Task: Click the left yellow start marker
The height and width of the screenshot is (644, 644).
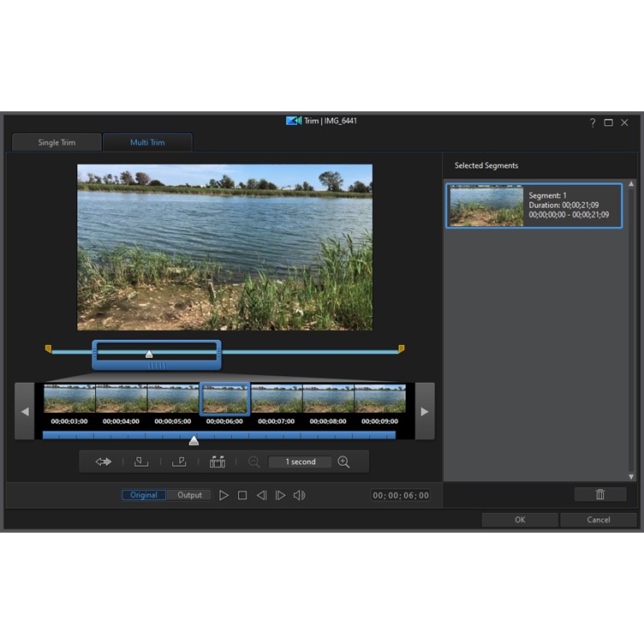Action: pos(49,349)
